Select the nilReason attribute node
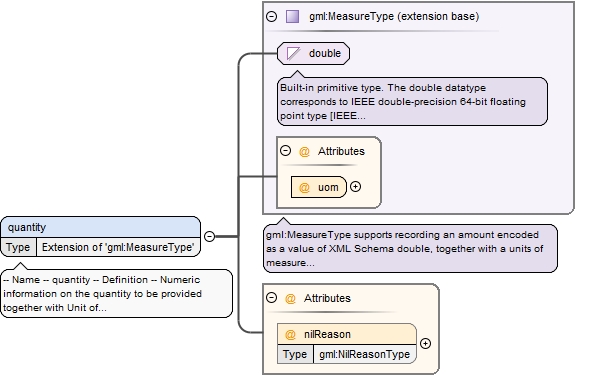 (x=347, y=343)
